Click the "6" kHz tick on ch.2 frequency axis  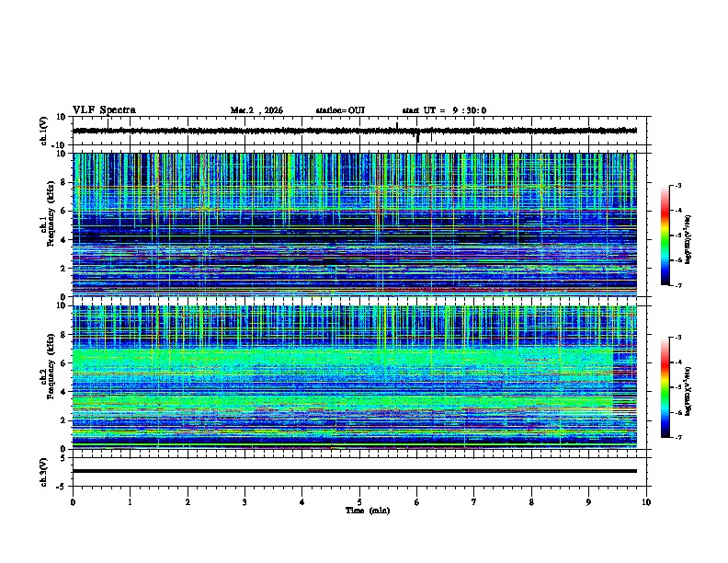(x=64, y=363)
